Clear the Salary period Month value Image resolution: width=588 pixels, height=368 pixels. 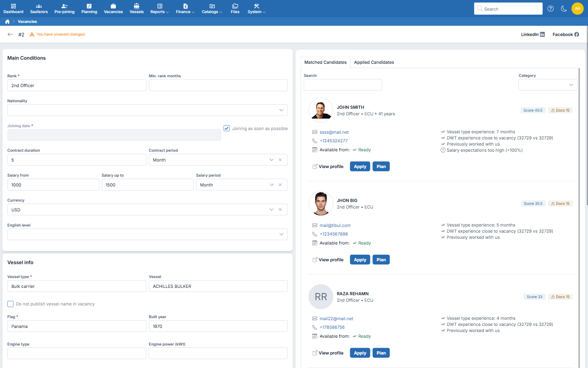point(280,185)
